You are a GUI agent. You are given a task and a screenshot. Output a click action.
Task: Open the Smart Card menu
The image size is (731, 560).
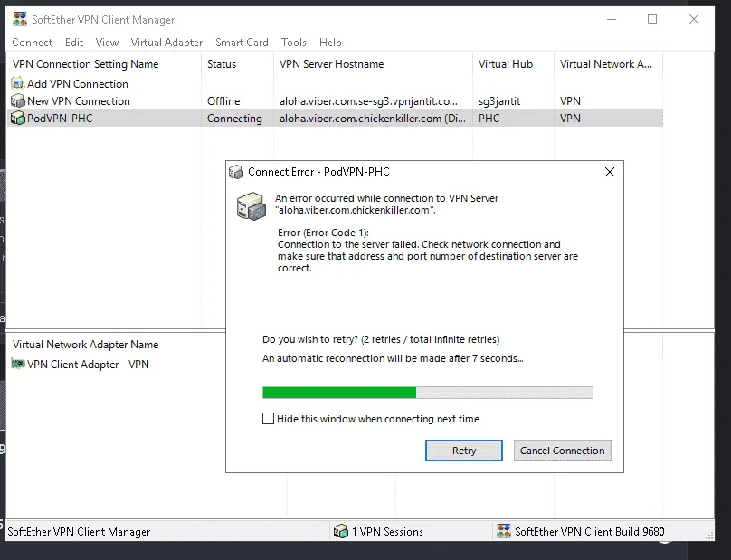242,43
